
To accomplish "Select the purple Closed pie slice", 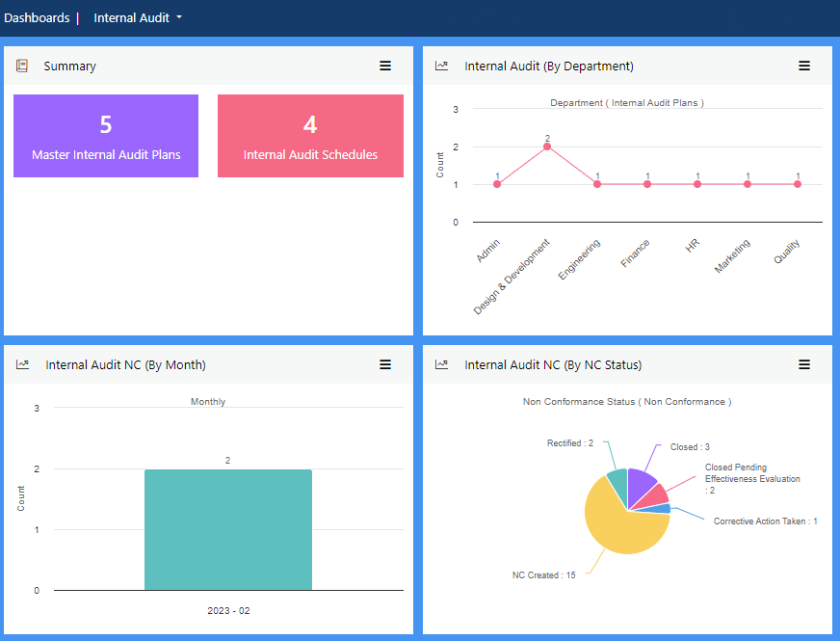I will [x=641, y=485].
